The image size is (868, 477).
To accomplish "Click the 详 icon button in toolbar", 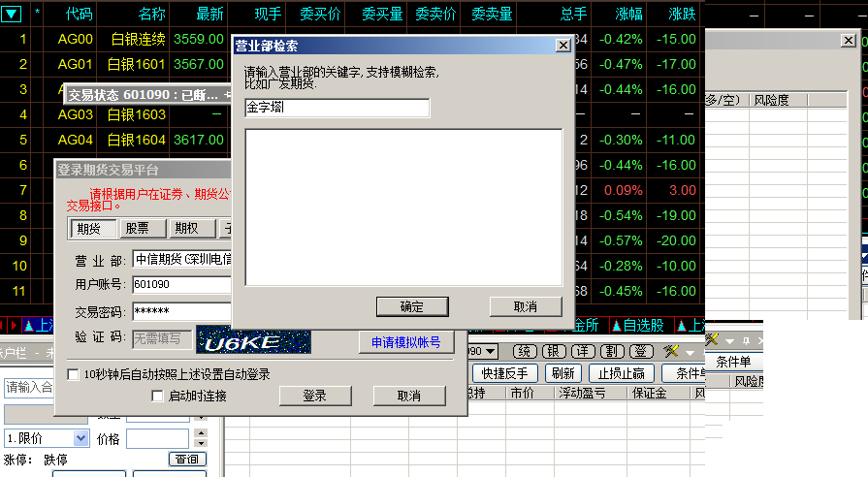I will pyautogui.click(x=582, y=351).
